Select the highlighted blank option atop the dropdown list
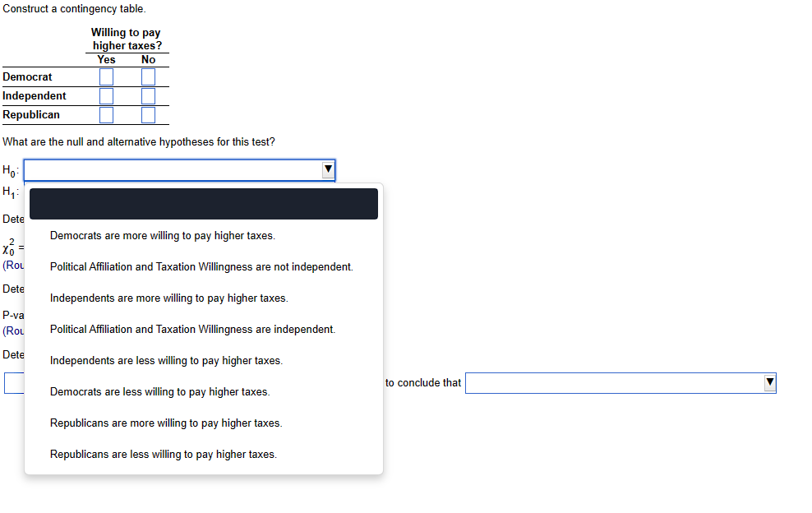 pyautogui.click(x=204, y=203)
